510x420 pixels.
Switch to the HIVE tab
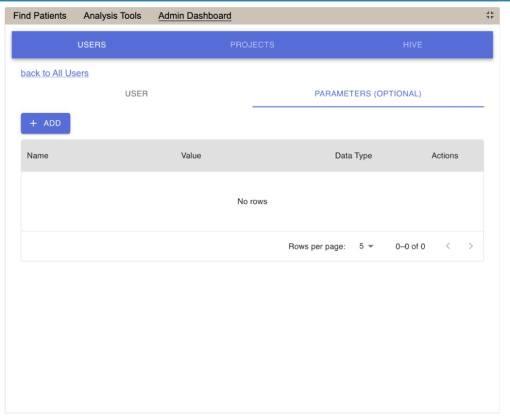(x=412, y=45)
